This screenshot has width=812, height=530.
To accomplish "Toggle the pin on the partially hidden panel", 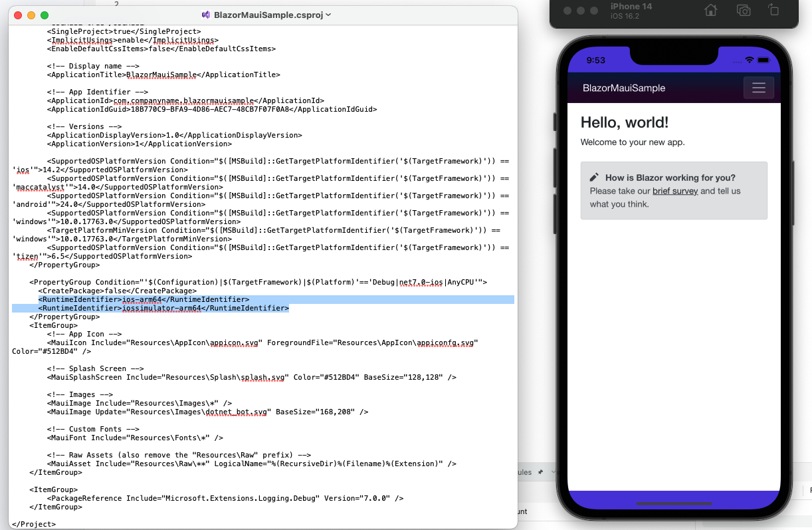I will point(541,472).
